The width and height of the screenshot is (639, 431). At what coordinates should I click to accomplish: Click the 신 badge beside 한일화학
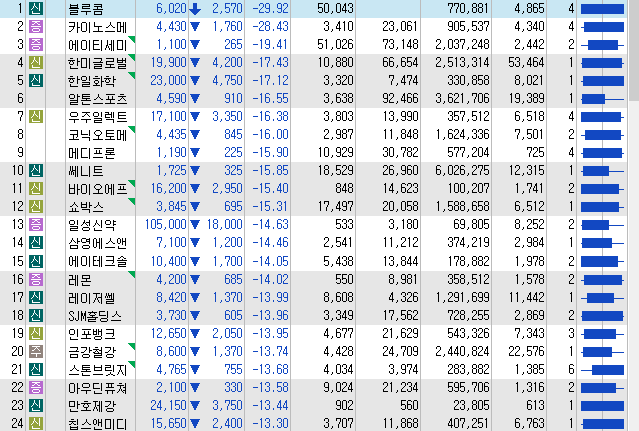pyautogui.click(x=36, y=80)
